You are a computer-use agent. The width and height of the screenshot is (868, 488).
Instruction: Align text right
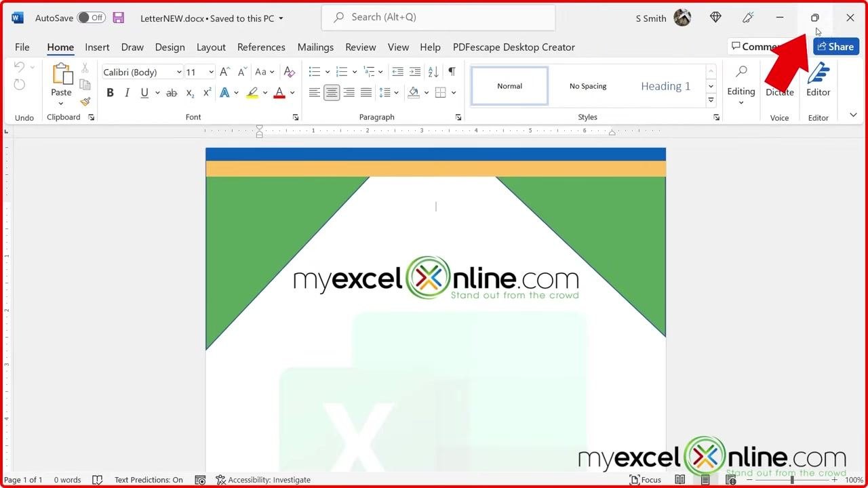pos(349,93)
